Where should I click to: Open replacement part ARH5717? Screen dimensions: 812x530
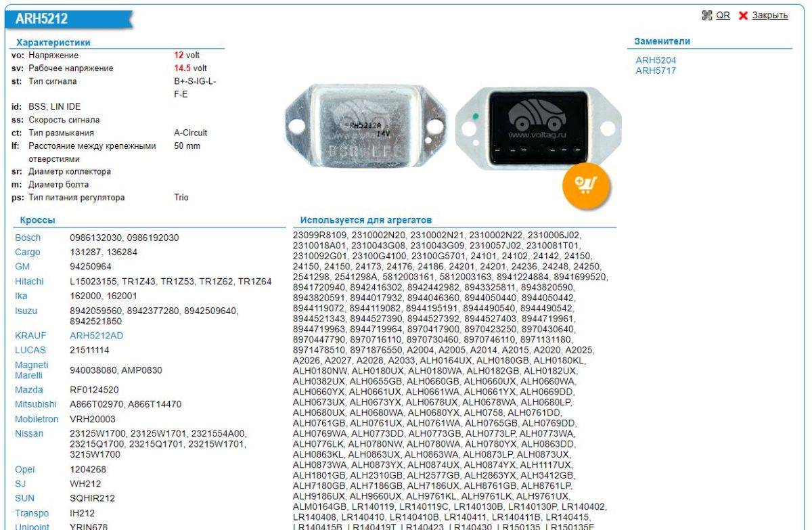[x=655, y=70]
